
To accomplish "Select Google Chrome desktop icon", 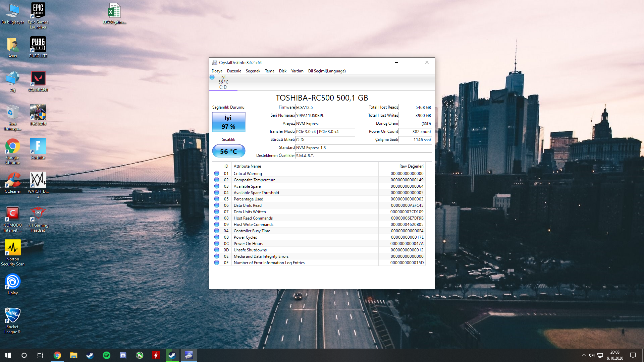I will [12, 152].
